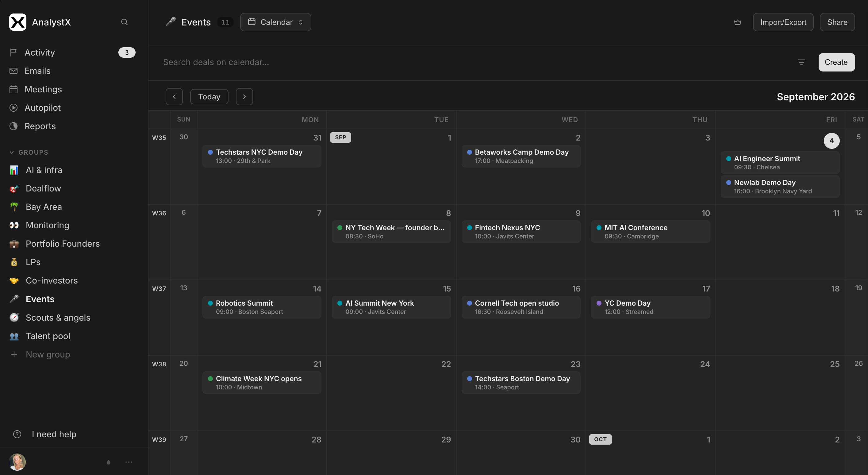Open YC Demo Day event
Image resolution: width=868 pixels, height=475 pixels.
(x=650, y=307)
